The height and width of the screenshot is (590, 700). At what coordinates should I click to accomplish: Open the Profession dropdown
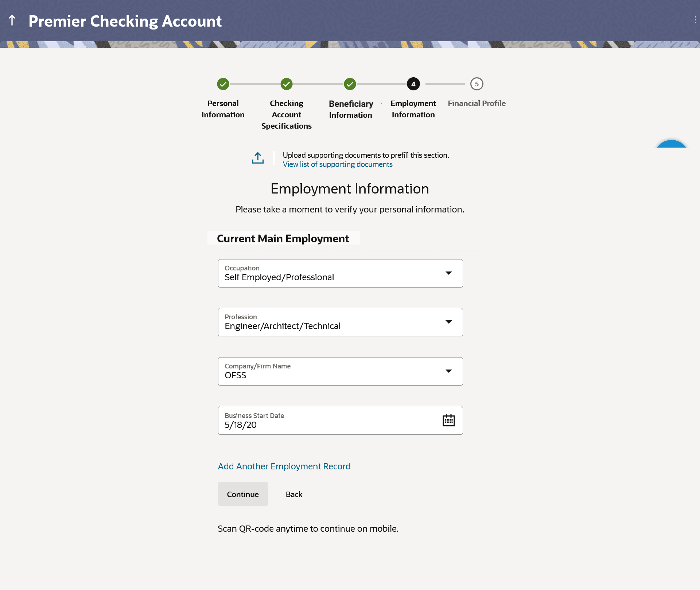pyautogui.click(x=448, y=322)
